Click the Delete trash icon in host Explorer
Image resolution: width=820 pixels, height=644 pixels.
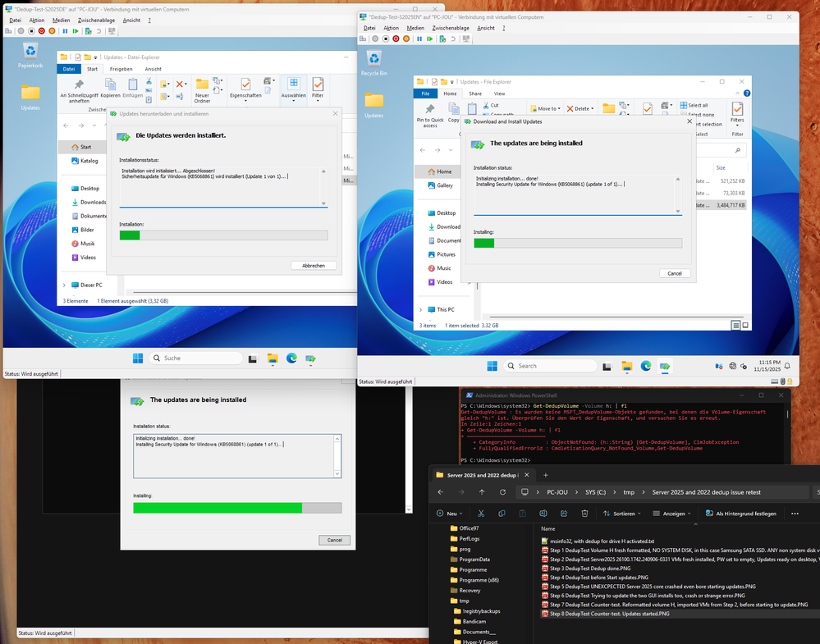pyautogui.click(x=584, y=514)
